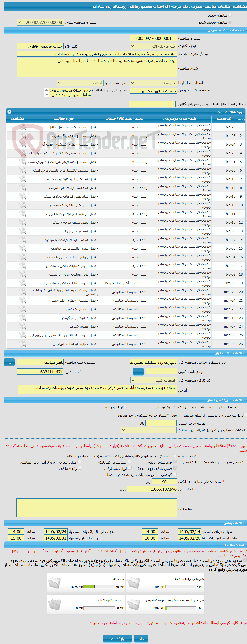
Task: Toggle اسناد خزانه اسلامی payment checkbox
Action: click(x=245, y=414)
